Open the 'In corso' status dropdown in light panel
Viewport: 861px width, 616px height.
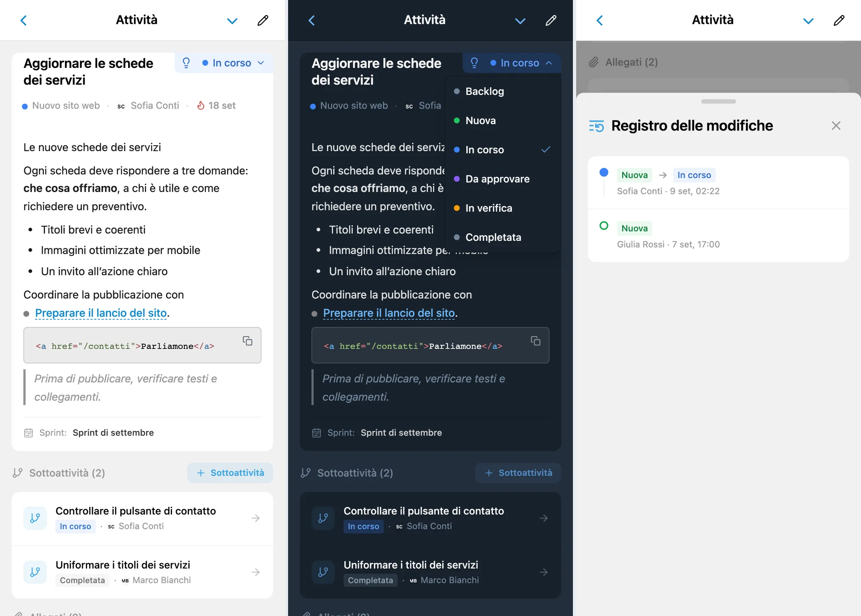point(234,63)
